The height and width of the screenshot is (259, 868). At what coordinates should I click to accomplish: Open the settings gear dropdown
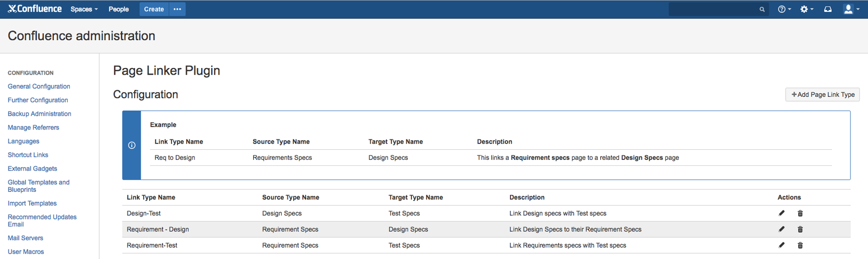pos(806,9)
